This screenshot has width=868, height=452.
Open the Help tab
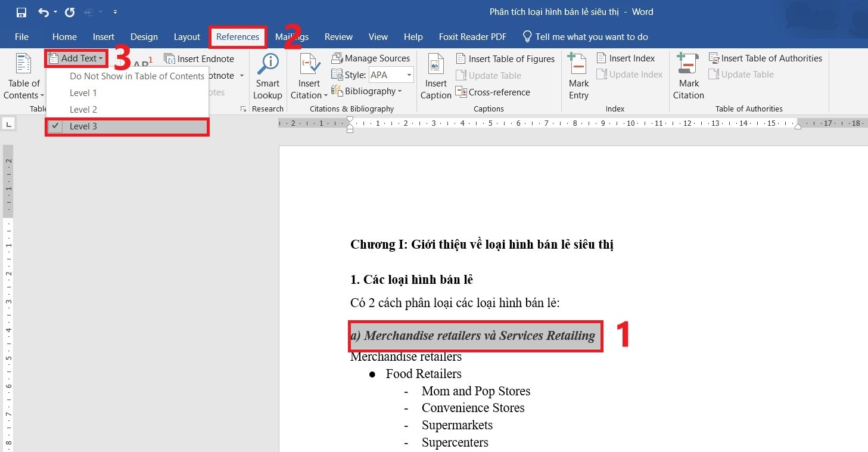(x=413, y=37)
